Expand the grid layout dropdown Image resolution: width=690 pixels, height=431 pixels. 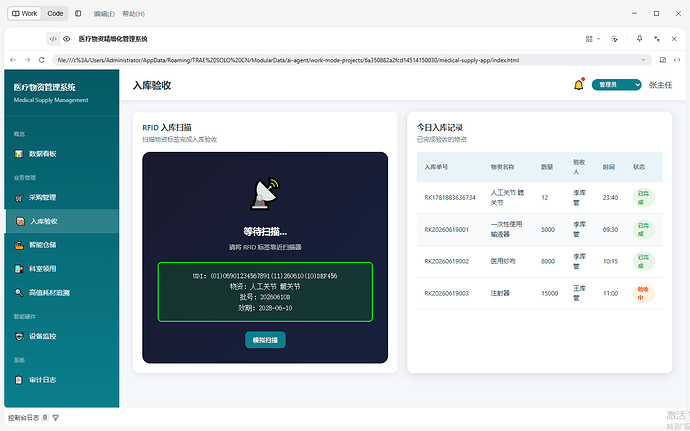click(593, 39)
